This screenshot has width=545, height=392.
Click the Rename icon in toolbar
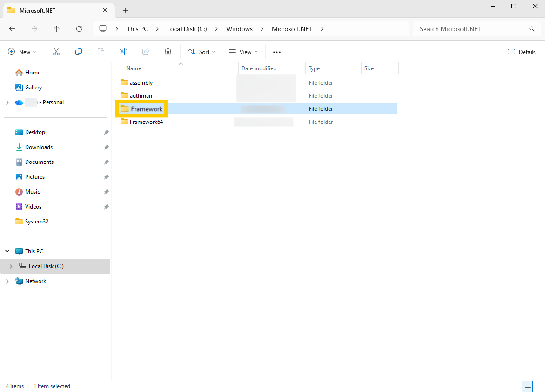point(123,52)
